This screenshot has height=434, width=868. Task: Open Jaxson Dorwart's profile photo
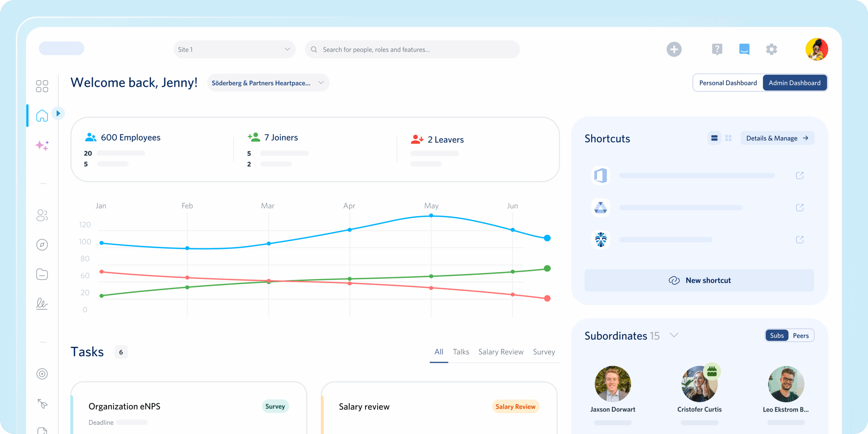(x=613, y=384)
